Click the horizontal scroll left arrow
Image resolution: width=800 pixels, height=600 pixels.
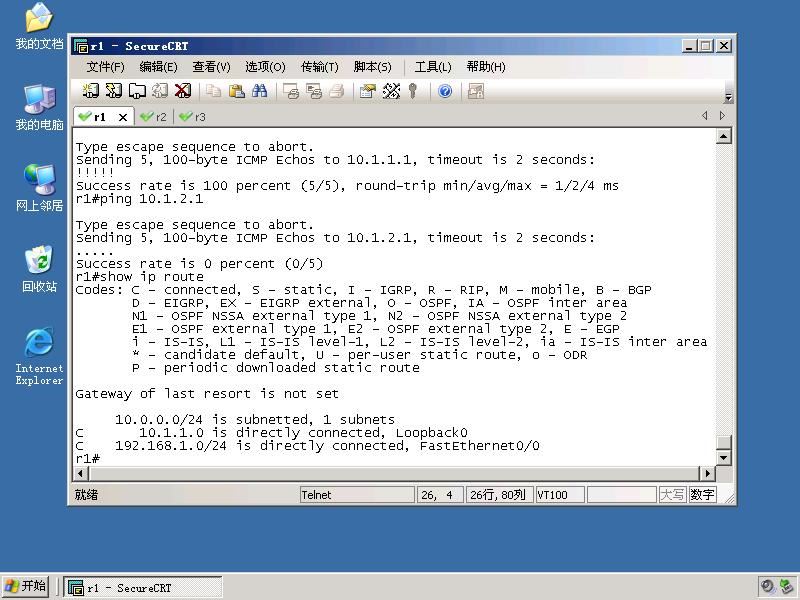tap(81, 473)
